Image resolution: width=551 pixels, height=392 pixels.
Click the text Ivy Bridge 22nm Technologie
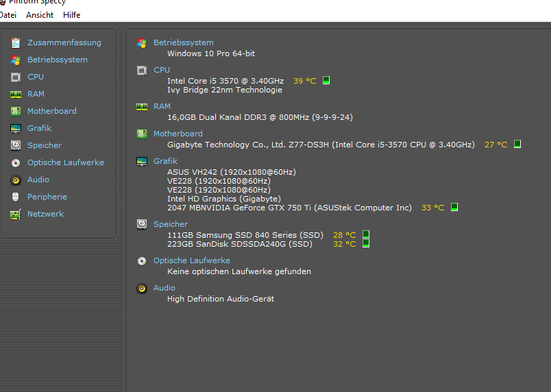(225, 90)
